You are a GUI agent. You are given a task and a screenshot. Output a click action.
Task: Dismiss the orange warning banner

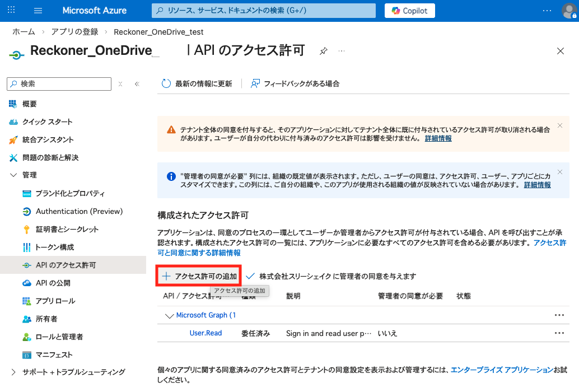pyautogui.click(x=560, y=125)
